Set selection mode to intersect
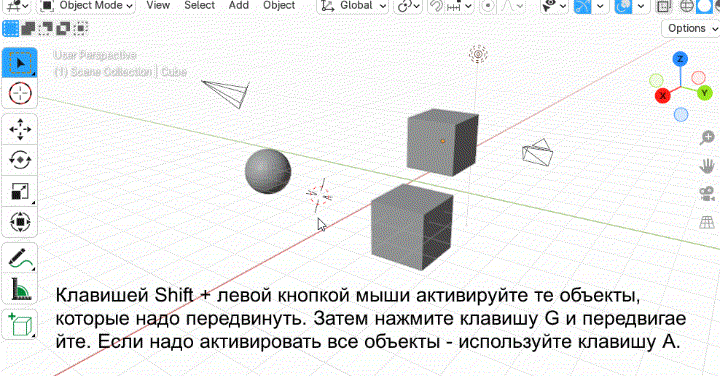720x376 pixels. click(80, 28)
